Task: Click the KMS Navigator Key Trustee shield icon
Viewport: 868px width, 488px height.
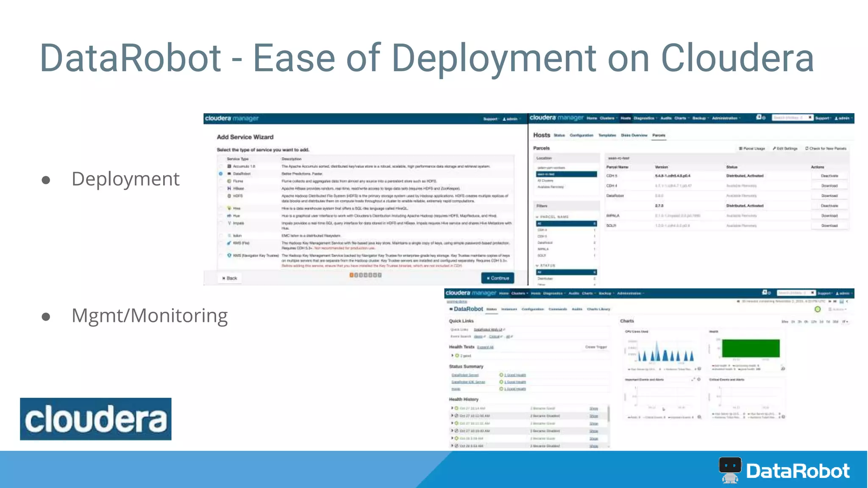Action: (x=229, y=255)
